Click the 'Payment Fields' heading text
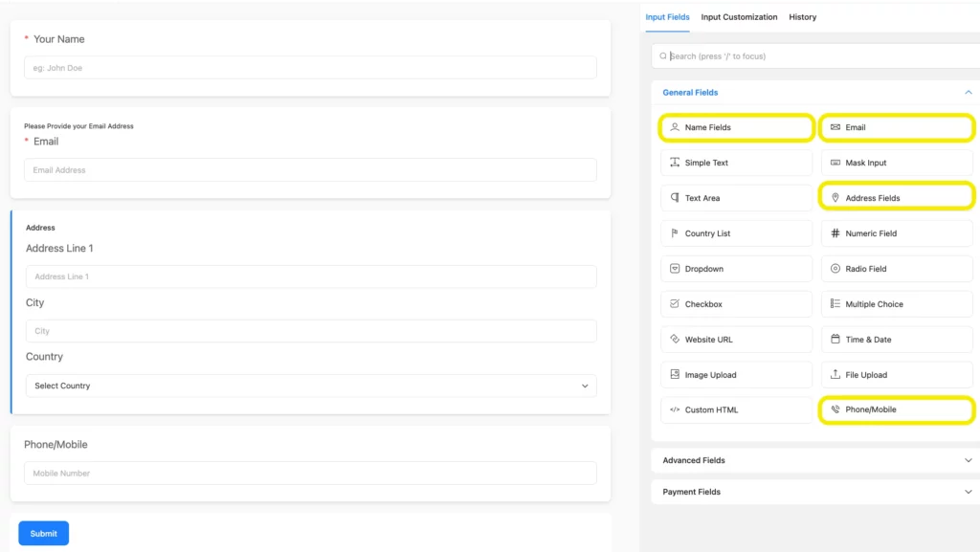The height and width of the screenshot is (552, 980). pos(691,492)
